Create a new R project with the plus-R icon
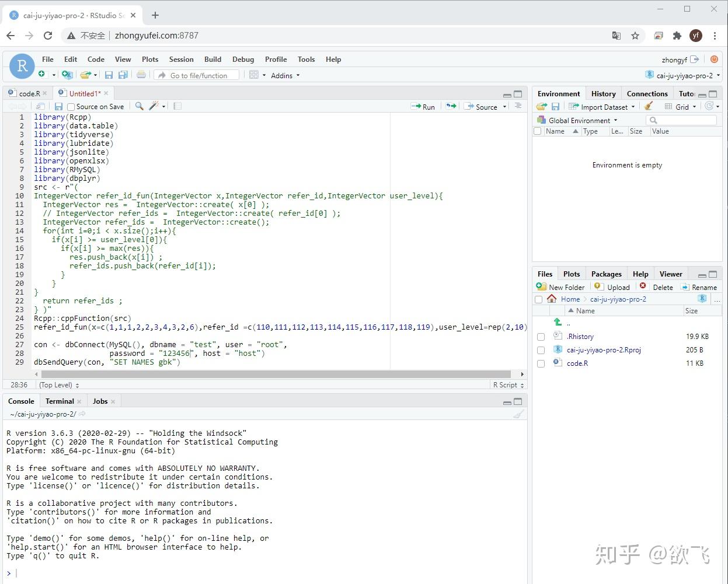This screenshot has width=728, height=584. (67, 75)
